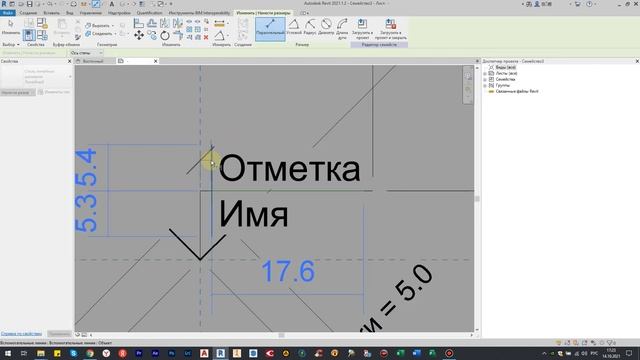Open Google Chrome from the taskbar

[90, 353]
